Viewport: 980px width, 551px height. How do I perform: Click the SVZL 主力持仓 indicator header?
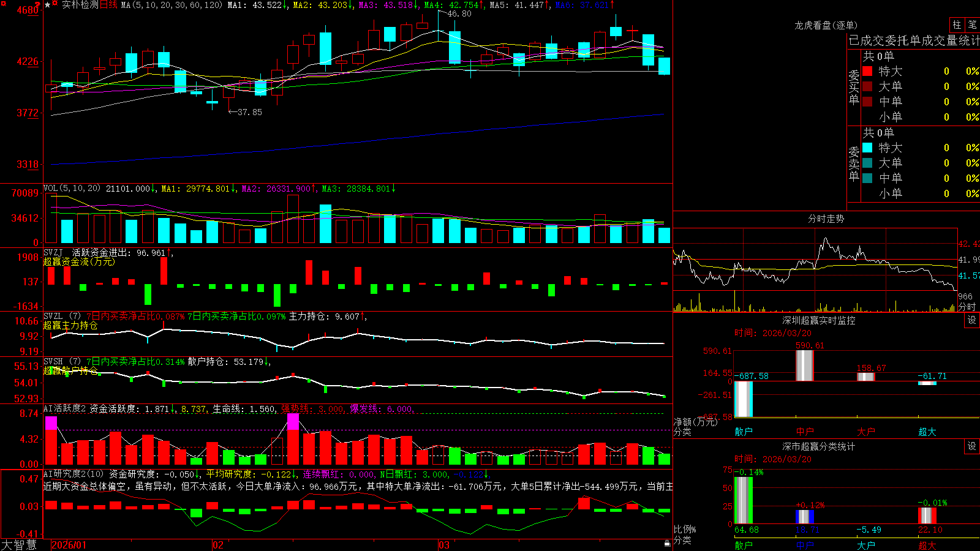[x=205, y=317]
